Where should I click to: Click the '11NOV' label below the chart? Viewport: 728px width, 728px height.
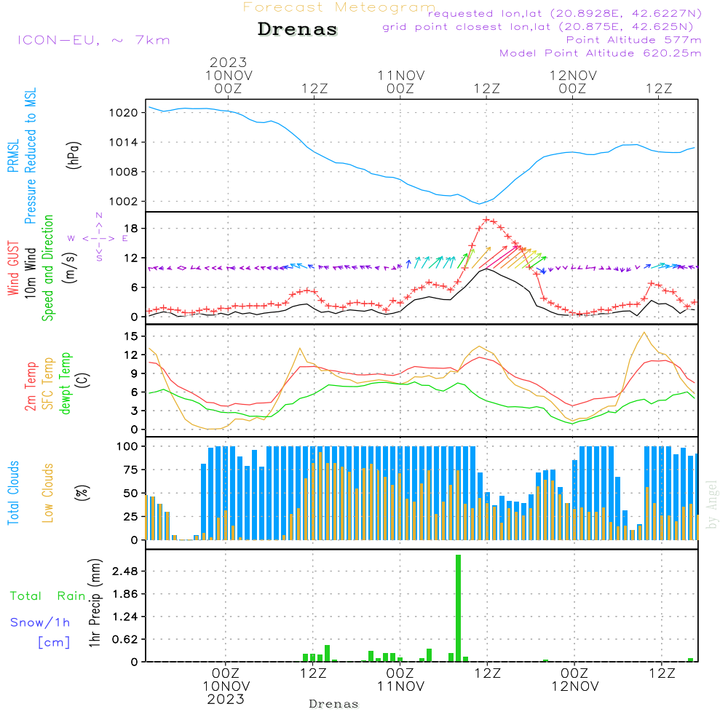click(x=400, y=687)
